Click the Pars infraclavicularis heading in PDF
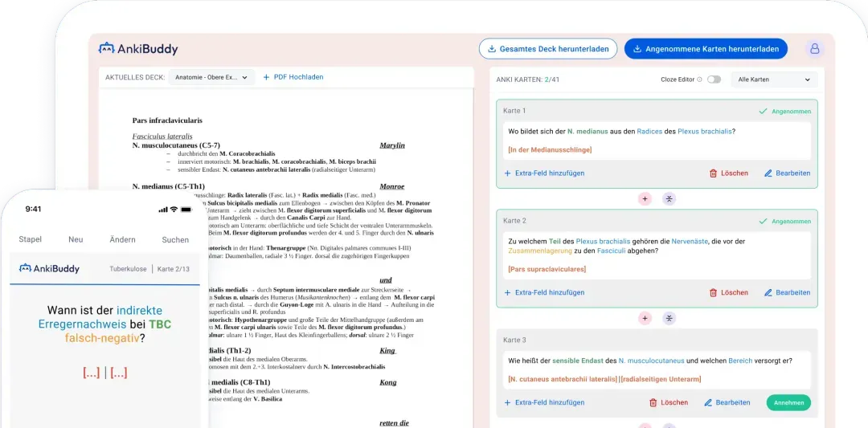This screenshot has width=868, height=428. (x=167, y=120)
